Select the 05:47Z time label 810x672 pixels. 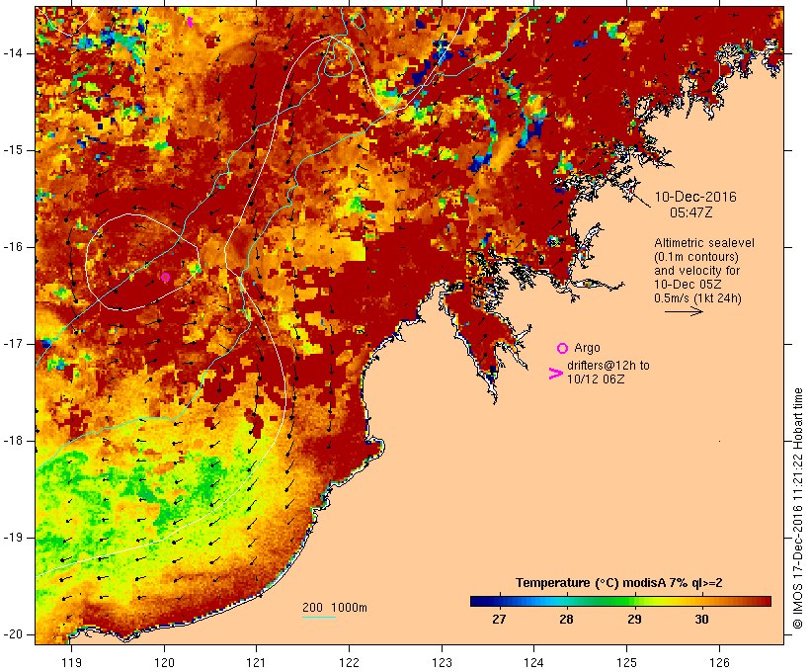tap(691, 212)
